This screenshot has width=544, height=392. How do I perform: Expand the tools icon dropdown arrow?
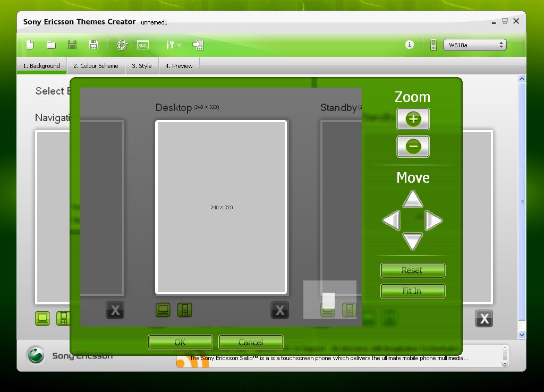click(179, 45)
